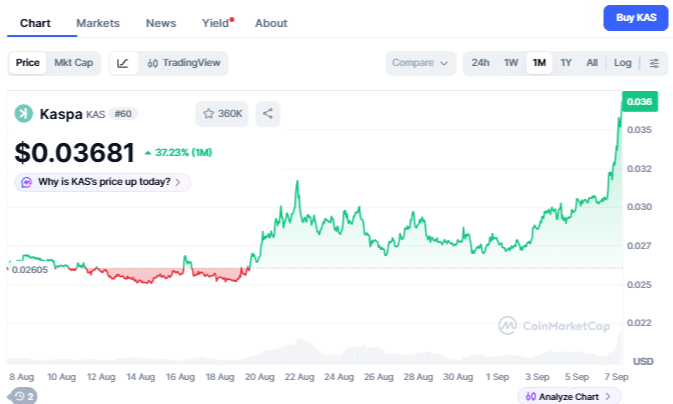Switch to the Markets tab
673x404 pixels.
(x=98, y=23)
